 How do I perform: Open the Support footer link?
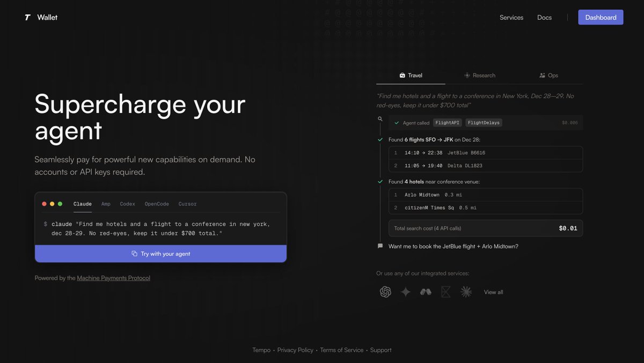[x=380, y=350]
